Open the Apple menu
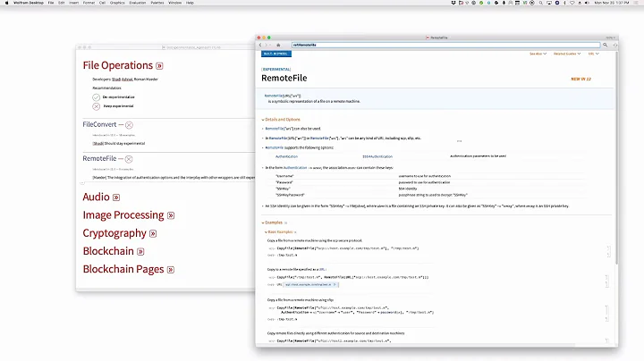The image size is (644, 361). [6, 3]
